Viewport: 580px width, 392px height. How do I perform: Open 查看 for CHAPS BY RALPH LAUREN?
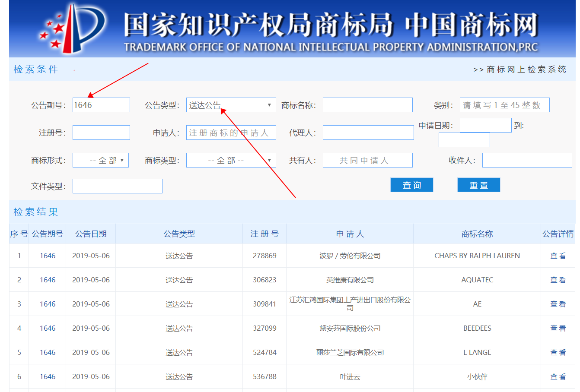(x=558, y=256)
